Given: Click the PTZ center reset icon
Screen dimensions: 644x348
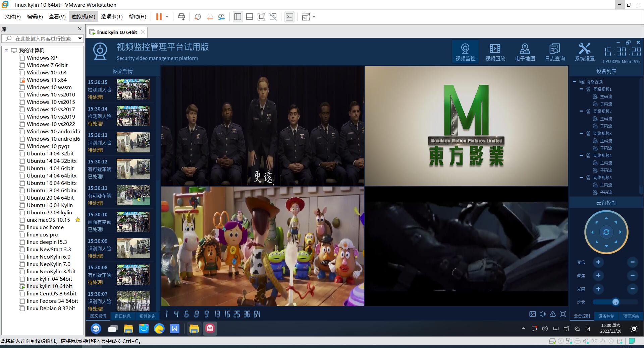Looking at the screenshot, I should pos(606,232).
